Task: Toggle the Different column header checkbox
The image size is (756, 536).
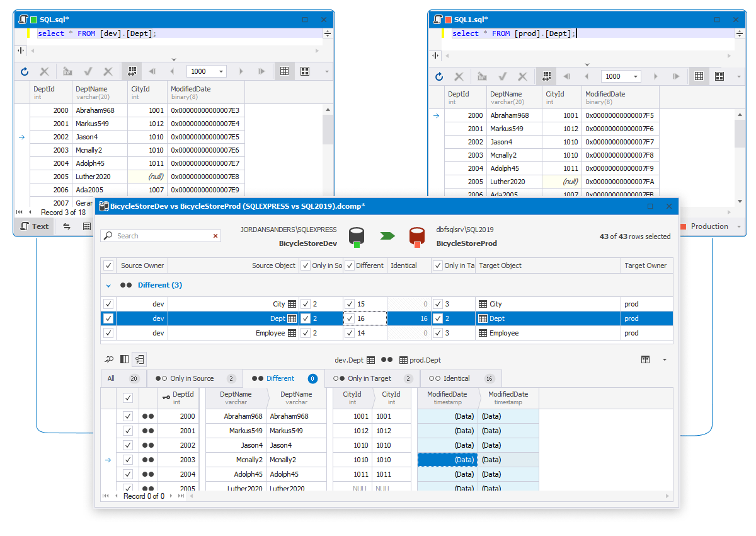Action: [x=350, y=265]
